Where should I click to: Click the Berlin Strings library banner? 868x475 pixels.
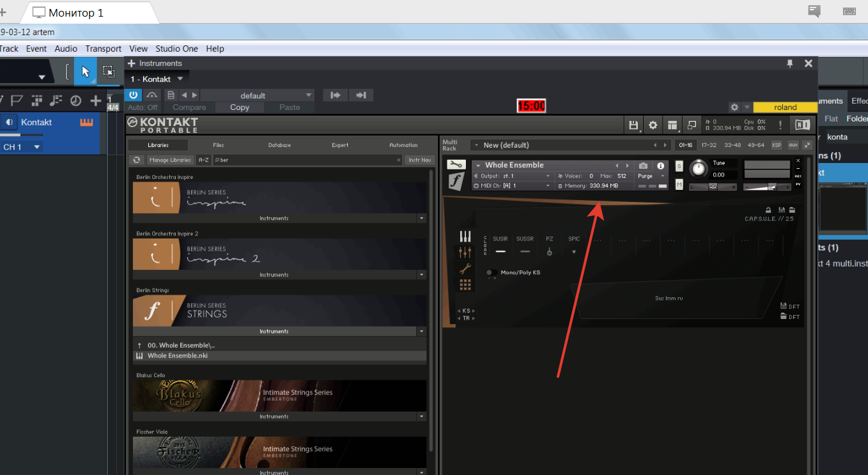click(x=279, y=310)
